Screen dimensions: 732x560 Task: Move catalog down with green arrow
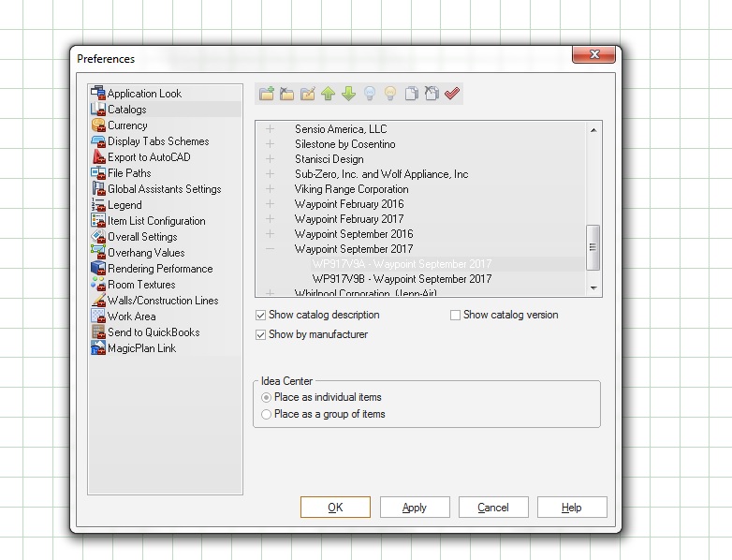(x=348, y=94)
